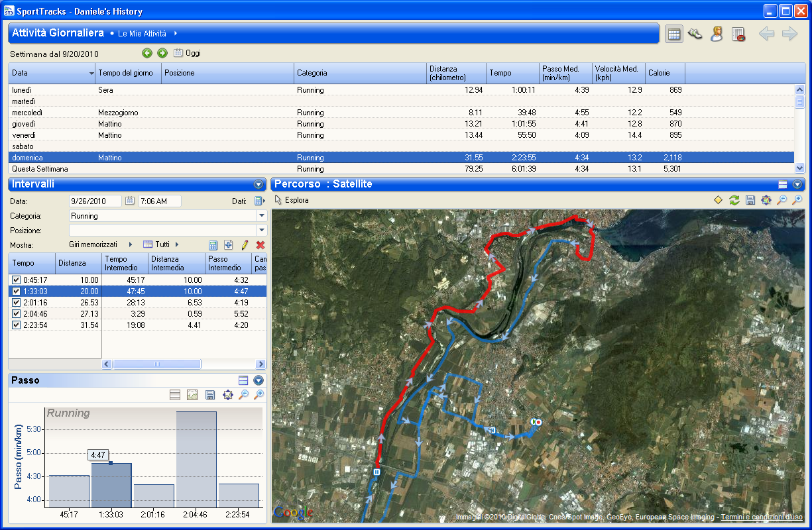Uncheck the 2:04:46 lap checkbox
Viewport: 812px width, 530px height.
click(17, 314)
